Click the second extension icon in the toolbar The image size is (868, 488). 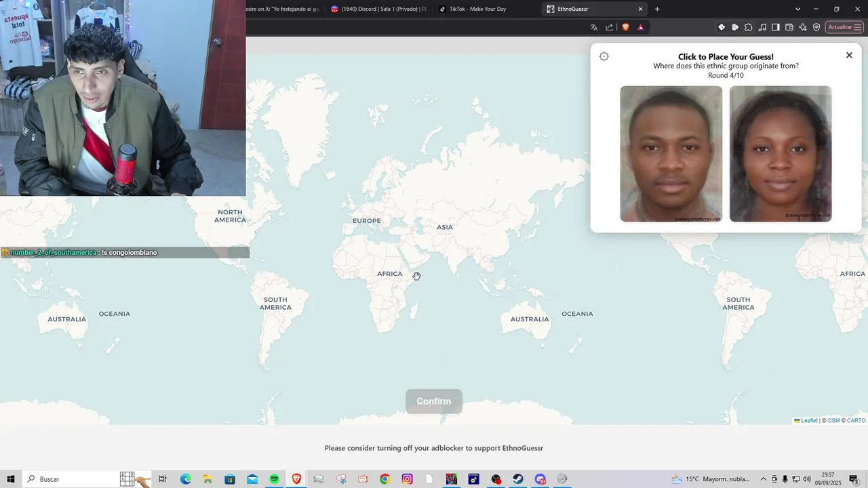(735, 27)
